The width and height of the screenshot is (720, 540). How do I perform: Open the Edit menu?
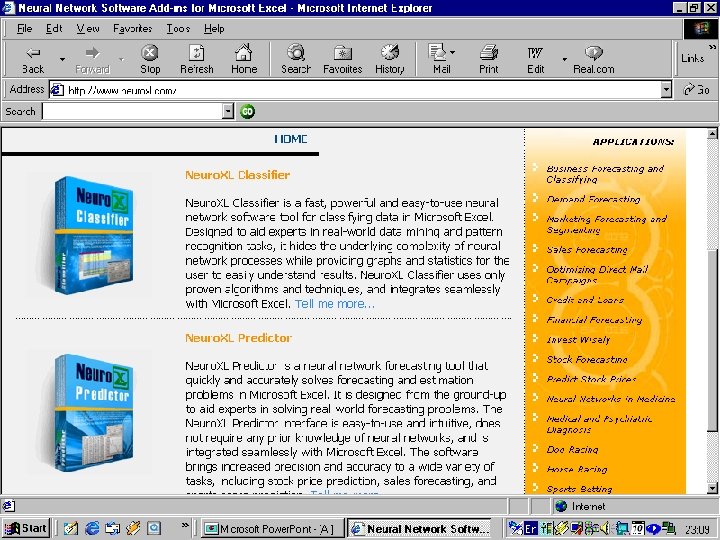54,28
